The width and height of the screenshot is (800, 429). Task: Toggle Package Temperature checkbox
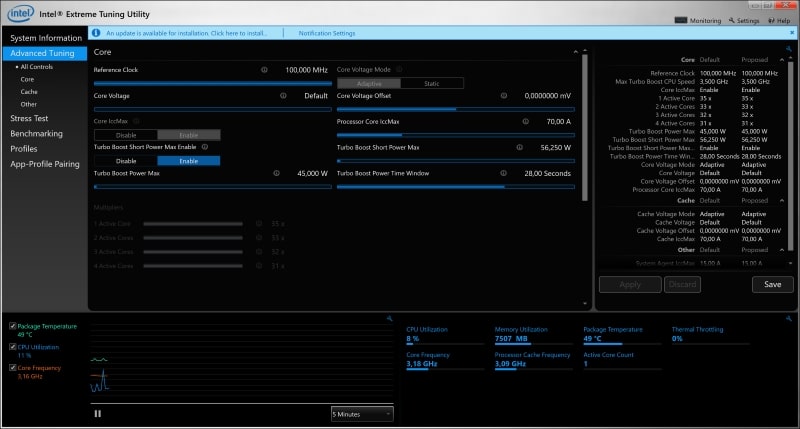click(13, 326)
